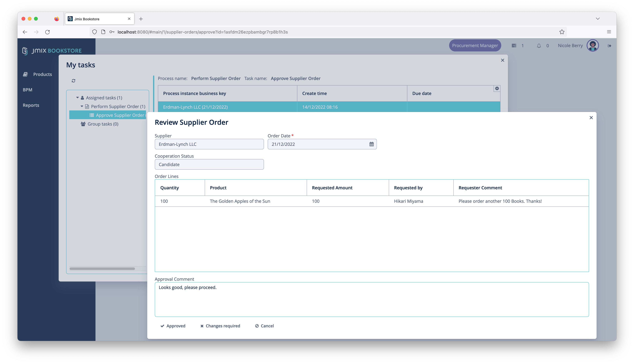634x364 pixels.
Task: Collapse the Assigned tasks tree node
Action: [x=78, y=98]
